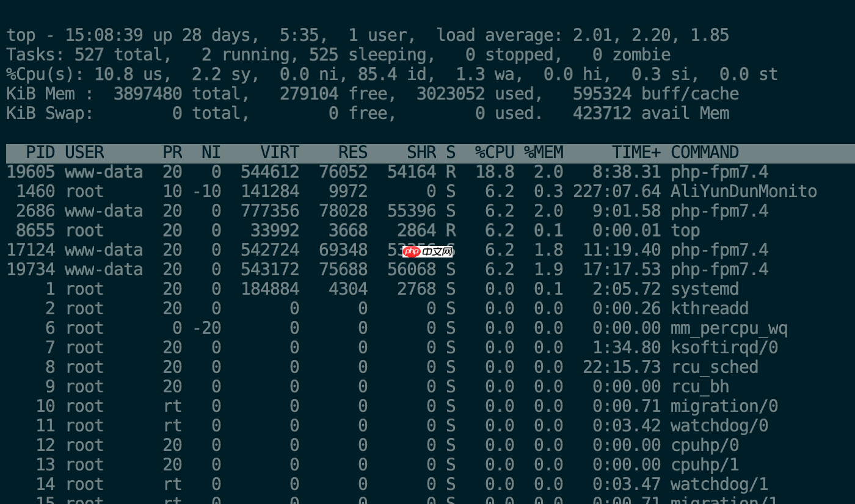Click the kthreadd process entry

click(x=366, y=308)
